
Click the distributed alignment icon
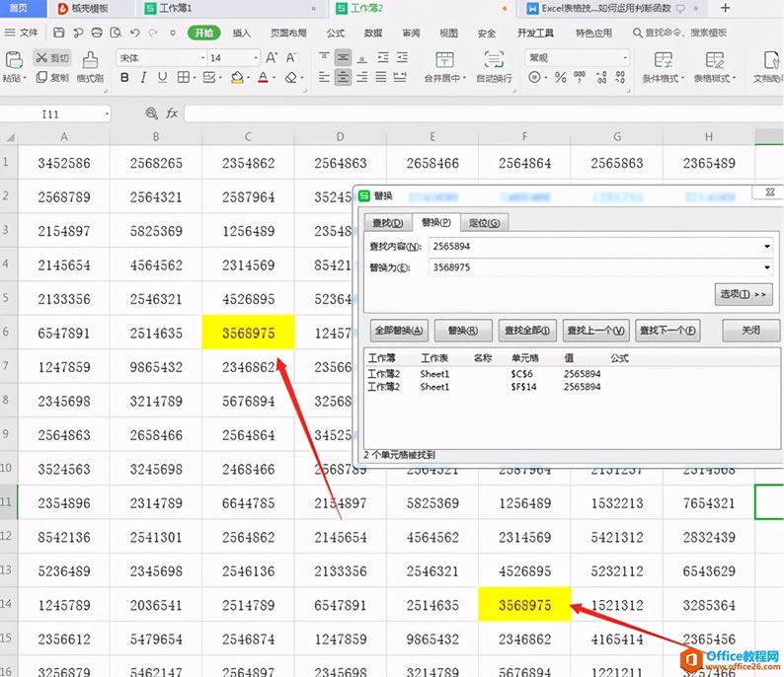click(x=400, y=77)
